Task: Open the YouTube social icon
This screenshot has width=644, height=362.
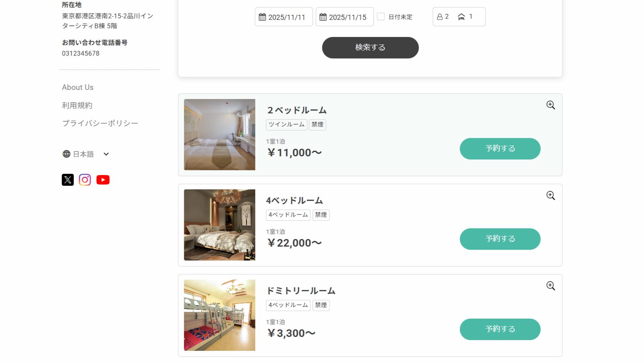Action: click(103, 180)
